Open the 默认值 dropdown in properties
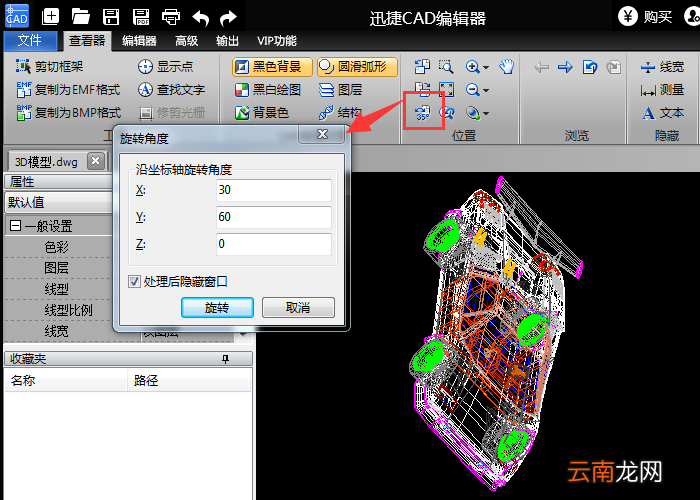The width and height of the screenshot is (700, 500). pyautogui.click(x=59, y=202)
